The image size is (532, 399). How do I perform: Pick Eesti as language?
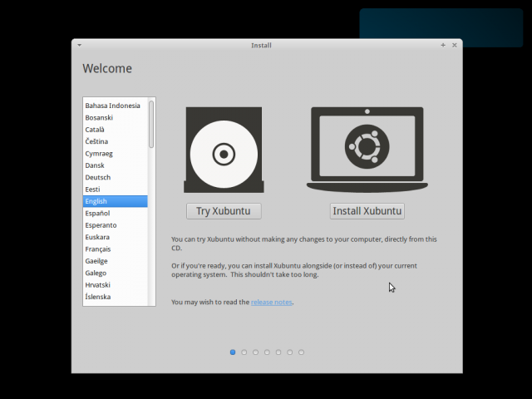point(116,190)
